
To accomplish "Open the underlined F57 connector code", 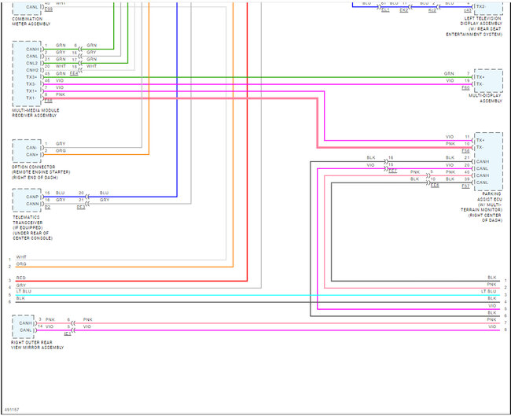I will [x=465, y=186].
